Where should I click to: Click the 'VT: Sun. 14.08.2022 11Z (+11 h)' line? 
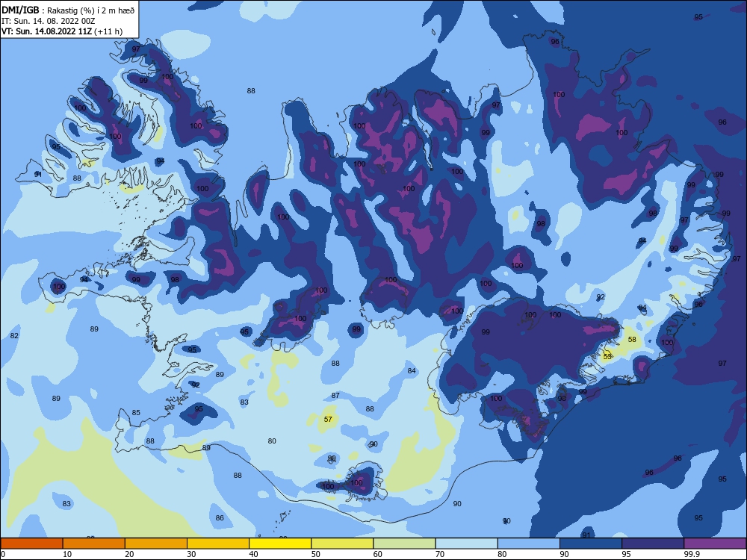coord(62,31)
